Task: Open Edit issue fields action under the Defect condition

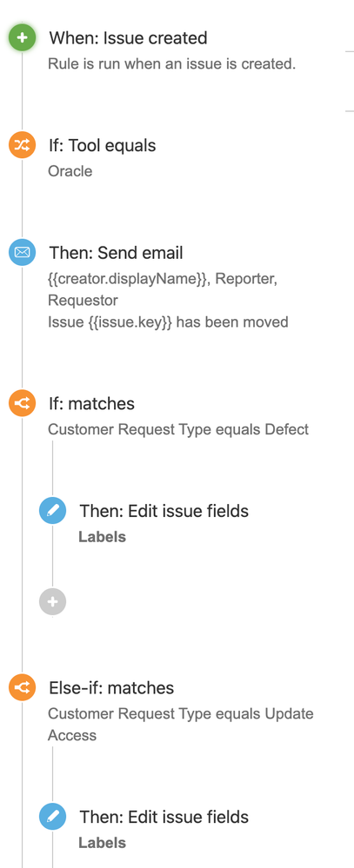Action: click(164, 510)
